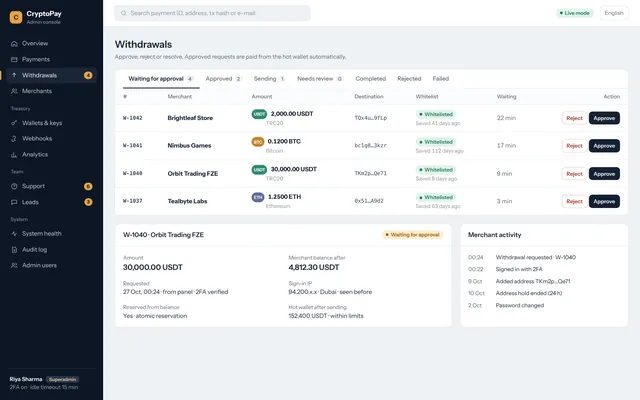The height and width of the screenshot is (400, 640).
Task: Open the Needs review tab
Action: [x=320, y=79]
